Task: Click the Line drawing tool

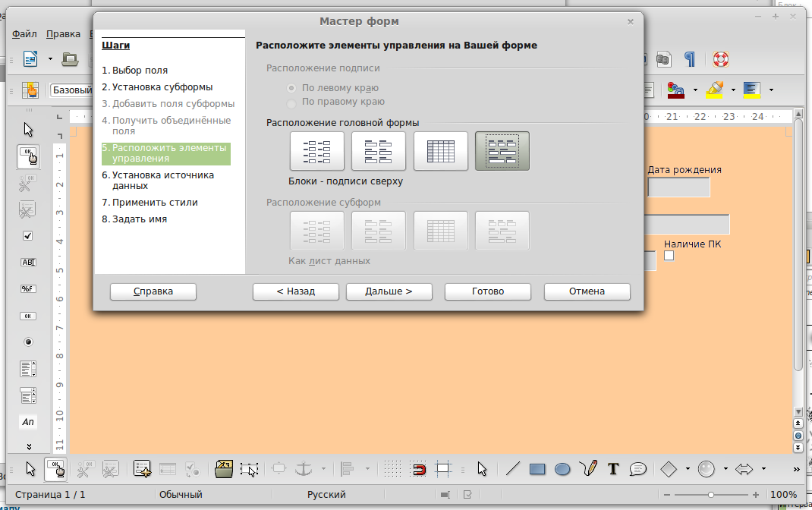Action: coord(512,469)
